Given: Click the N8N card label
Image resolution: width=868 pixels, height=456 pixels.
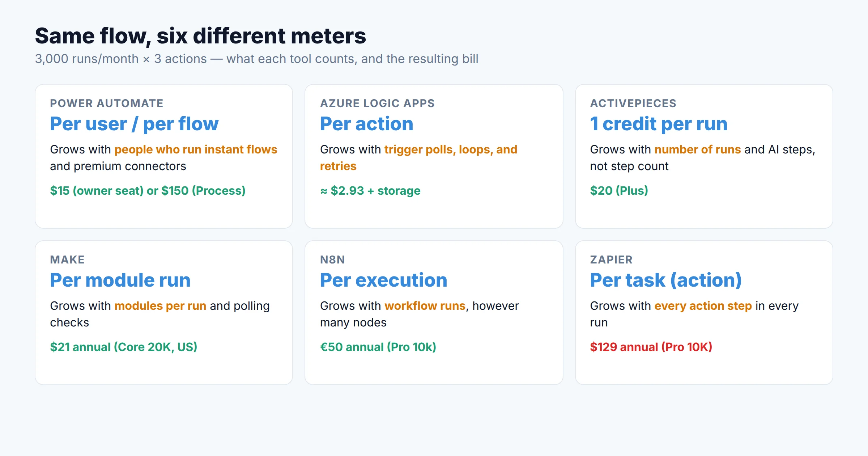Looking at the screenshot, I should click(x=332, y=259).
